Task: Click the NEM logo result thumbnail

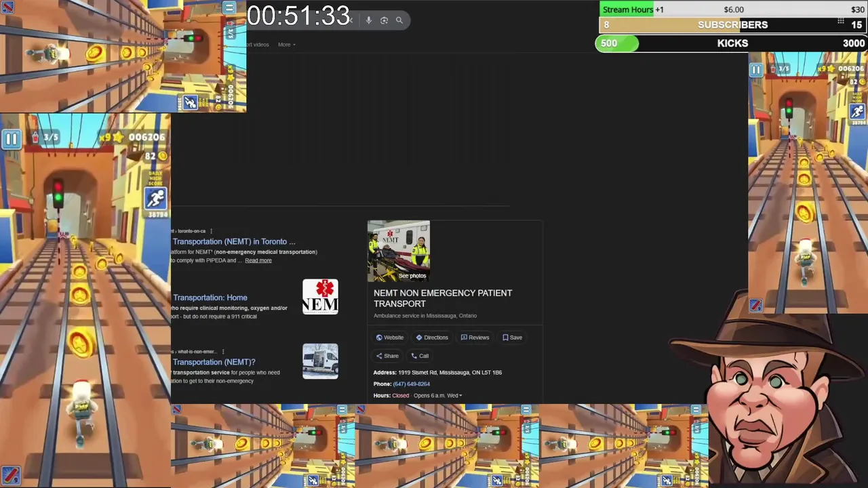Action: pyautogui.click(x=320, y=297)
